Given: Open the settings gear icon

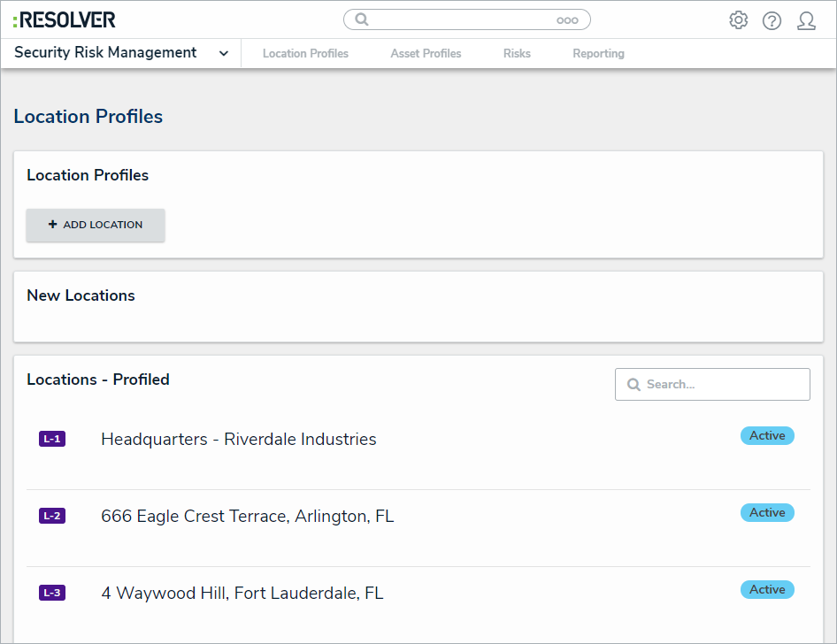Looking at the screenshot, I should coord(738,20).
